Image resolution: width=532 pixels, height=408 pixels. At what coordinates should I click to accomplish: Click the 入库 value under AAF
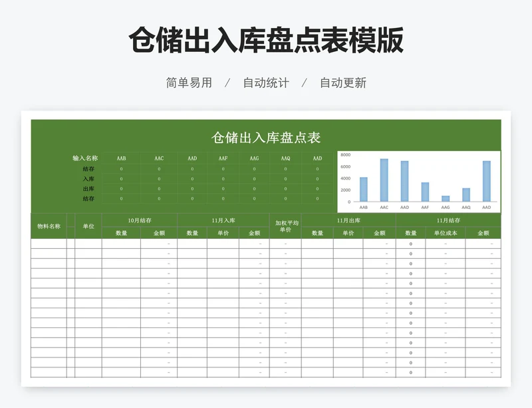pos(223,178)
